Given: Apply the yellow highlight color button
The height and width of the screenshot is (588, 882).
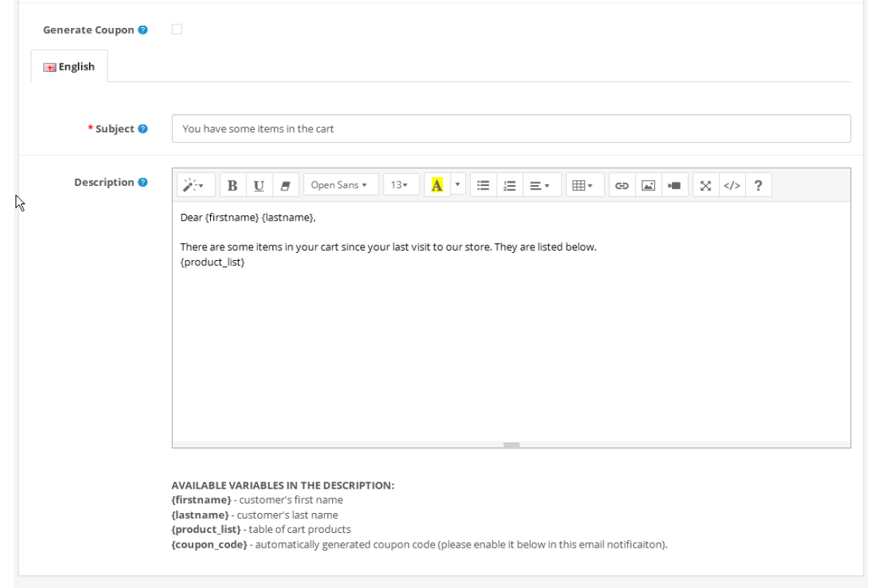Looking at the screenshot, I should click(437, 185).
